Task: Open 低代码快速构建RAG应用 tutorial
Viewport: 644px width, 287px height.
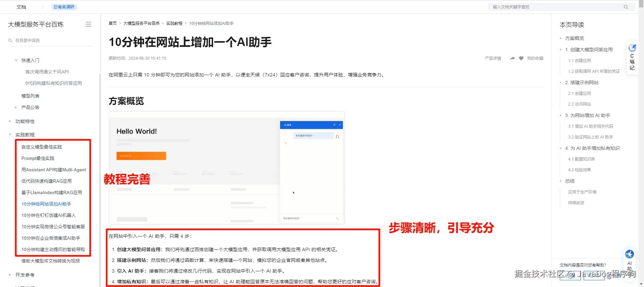Action: tap(46, 181)
